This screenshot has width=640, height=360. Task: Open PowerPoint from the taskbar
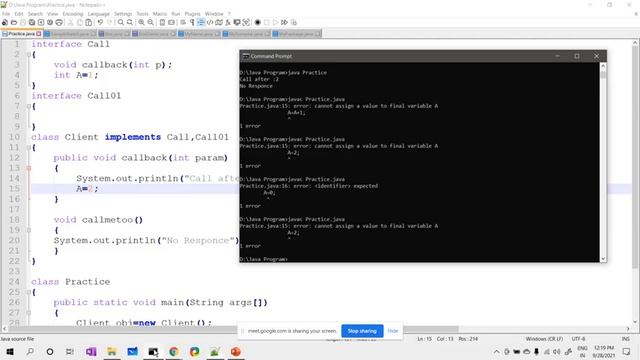tap(236, 351)
